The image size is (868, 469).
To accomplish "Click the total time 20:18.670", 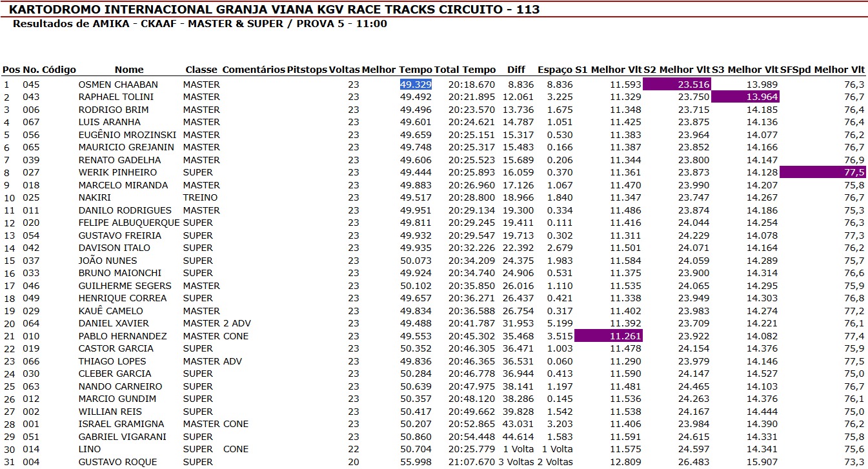I will (x=472, y=85).
